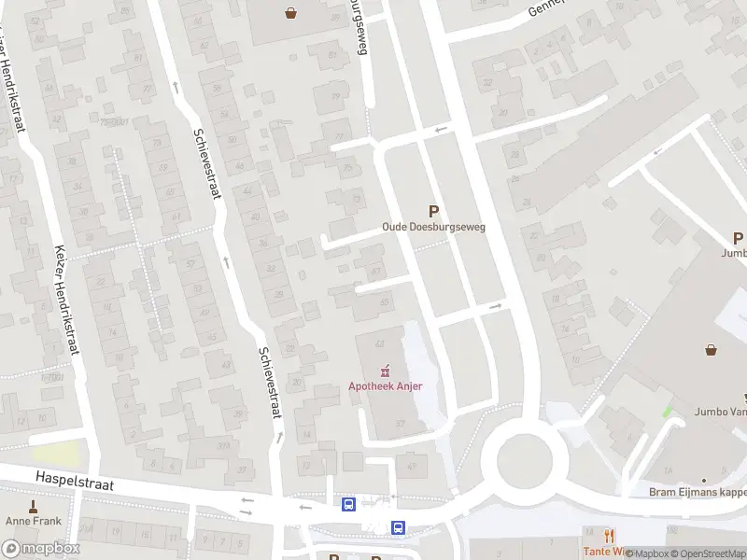This screenshot has height=560, width=747.
Task: Click building number 63 near pharmacy
Action: click(x=379, y=343)
